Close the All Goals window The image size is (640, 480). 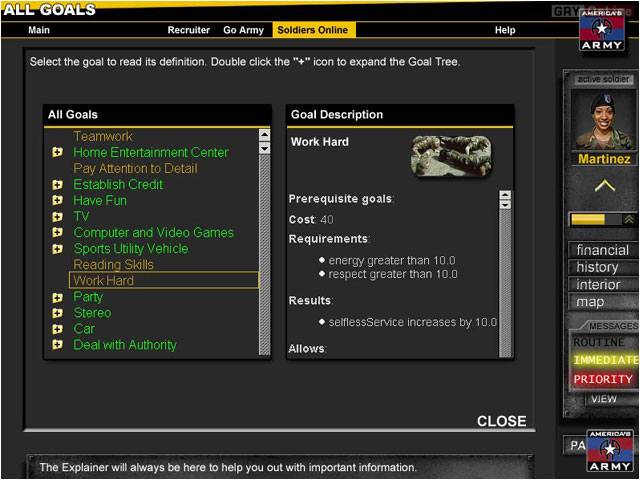tap(502, 421)
